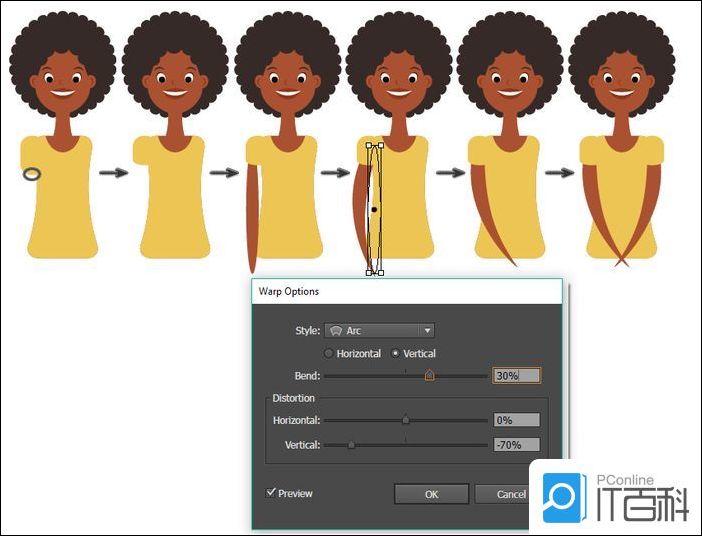
Task: Click the Horizontal distortion field showing 0%
Action: coord(517,420)
